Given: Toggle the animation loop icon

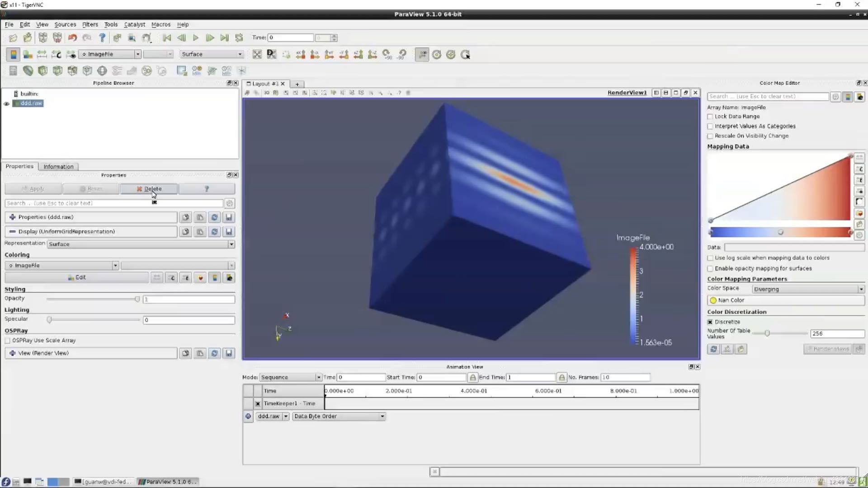Looking at the screenshot, I should click(239, 38).
